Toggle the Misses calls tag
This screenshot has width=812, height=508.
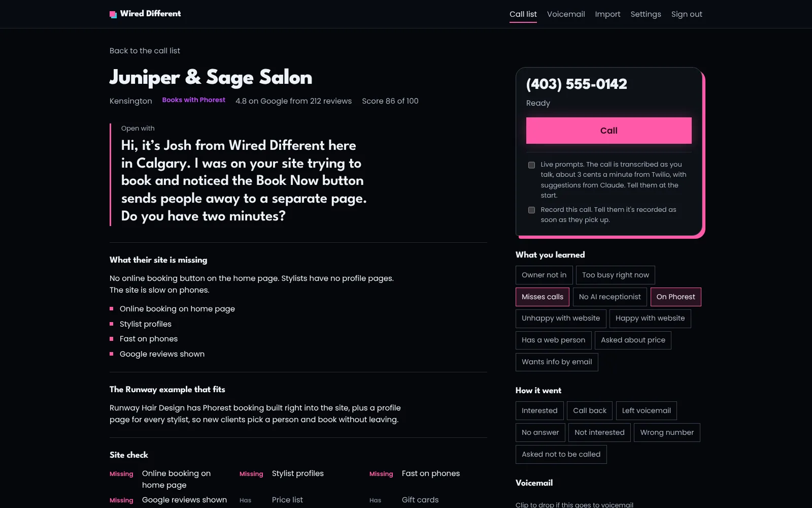(543, 297)
